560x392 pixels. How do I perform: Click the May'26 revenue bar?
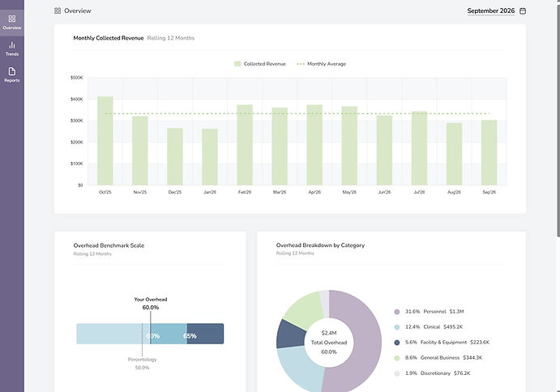349,146
